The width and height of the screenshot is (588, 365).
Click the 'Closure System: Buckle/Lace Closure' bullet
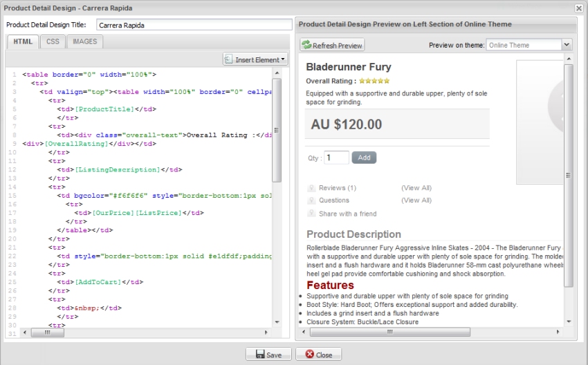click(x=362, y=322)
